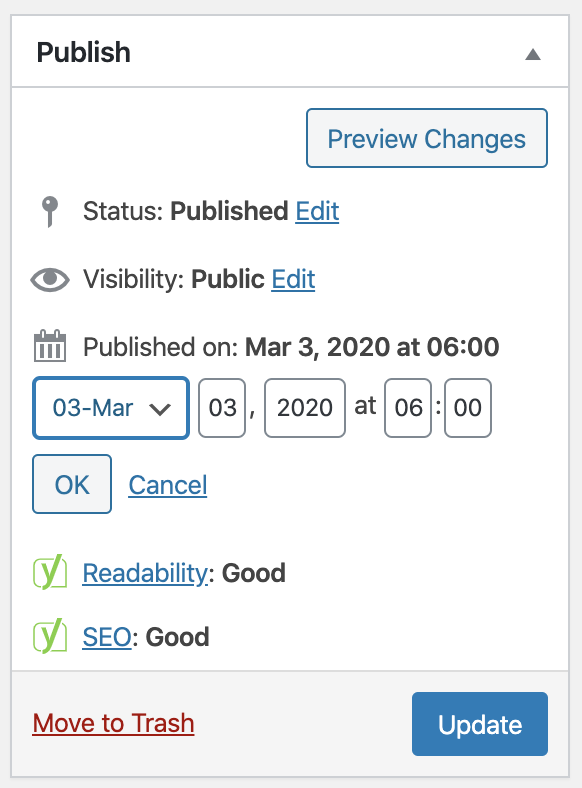Click the Yoast icon next to SEO

pyautogui.click(x=50, y=636)
